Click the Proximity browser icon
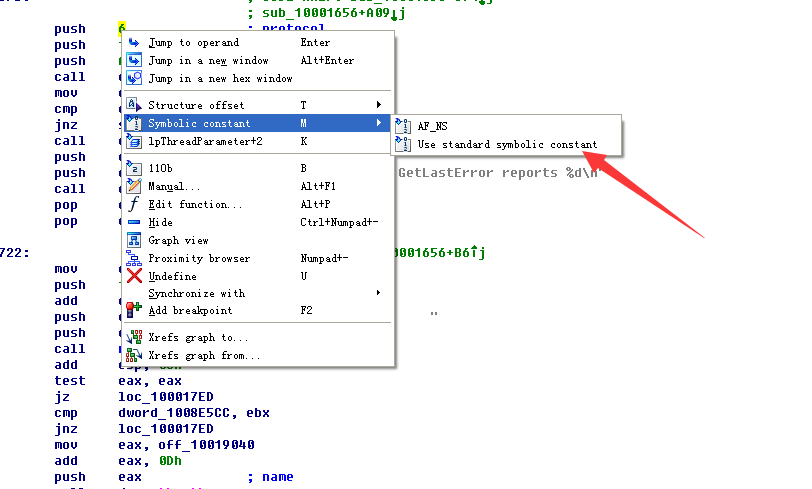Image resolution: width=812 pixels, height=489 pixels. (134, 258)
